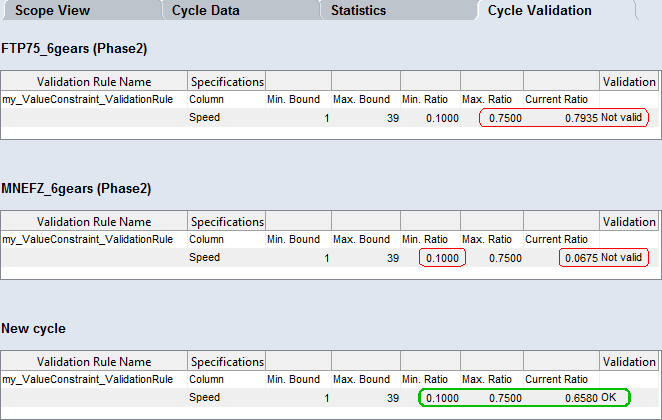
Task: Select the Speed cell in the MNEFZ table
Action: pos(204,258)
